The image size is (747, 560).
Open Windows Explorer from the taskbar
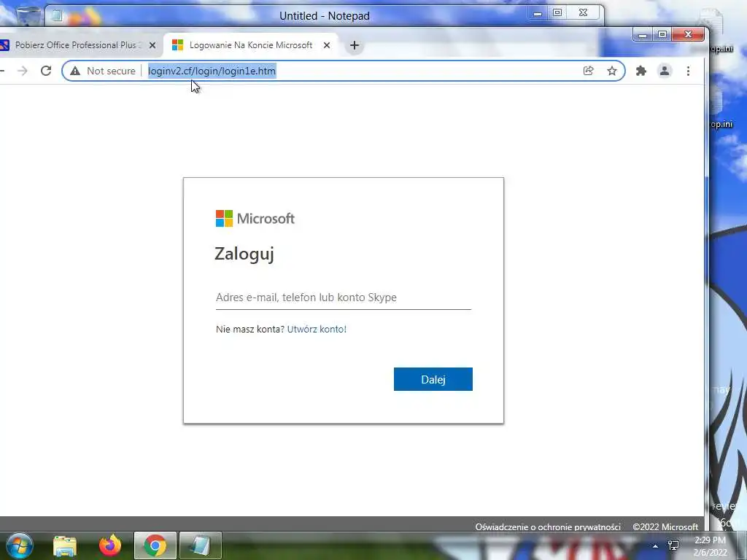coord(65,545)
